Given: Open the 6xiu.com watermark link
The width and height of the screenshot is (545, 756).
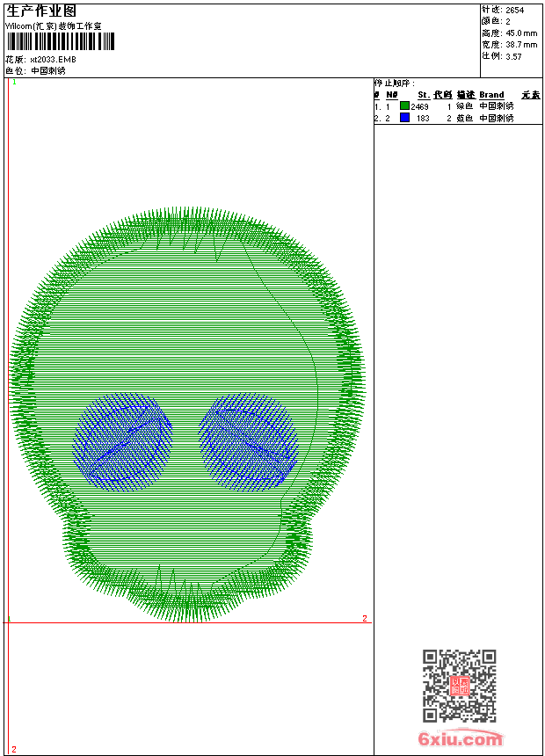Looking at the screenshot, I should click(x=460, y=739).
